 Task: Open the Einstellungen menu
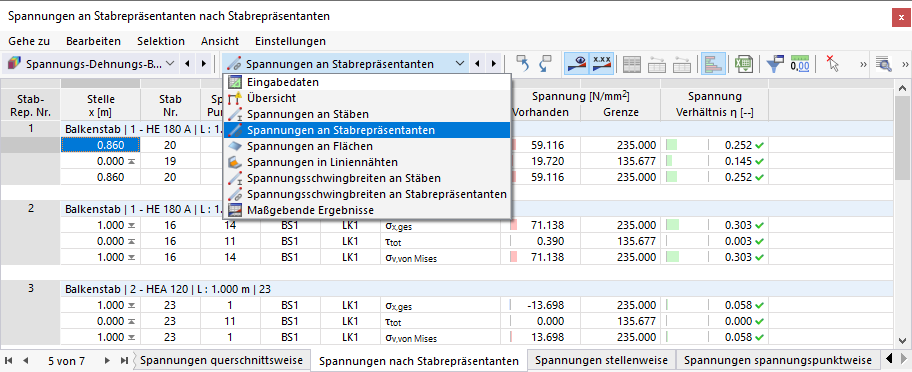coord(290,41)
